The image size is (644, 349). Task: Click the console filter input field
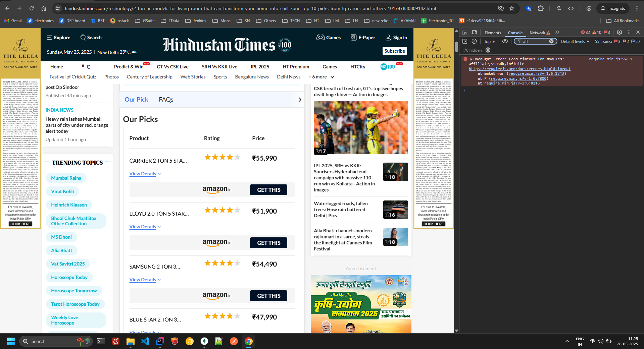(x=535, y=41)
